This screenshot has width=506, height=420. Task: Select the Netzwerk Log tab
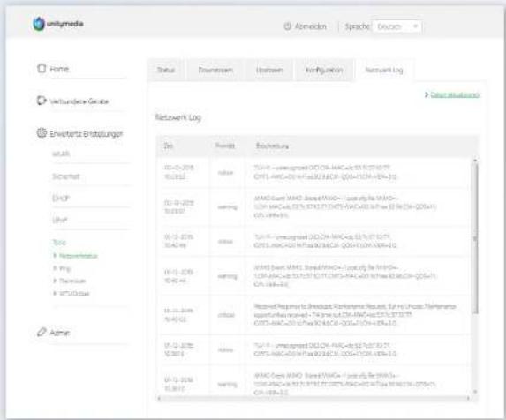click(x=384, y=70)
